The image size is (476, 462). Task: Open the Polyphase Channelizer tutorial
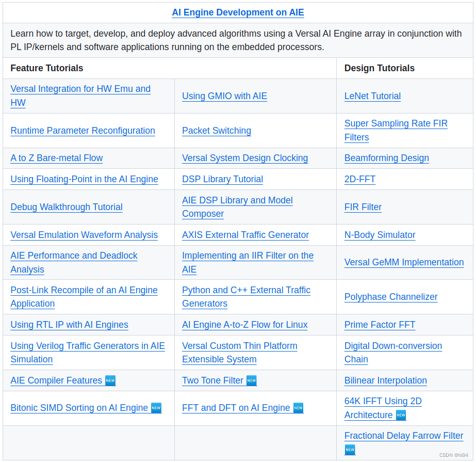coord(391,297)
